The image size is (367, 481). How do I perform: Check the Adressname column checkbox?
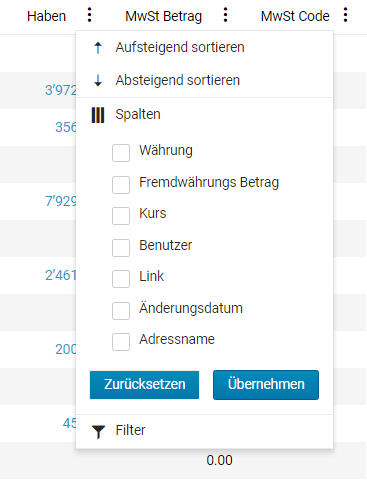[121, 342]
